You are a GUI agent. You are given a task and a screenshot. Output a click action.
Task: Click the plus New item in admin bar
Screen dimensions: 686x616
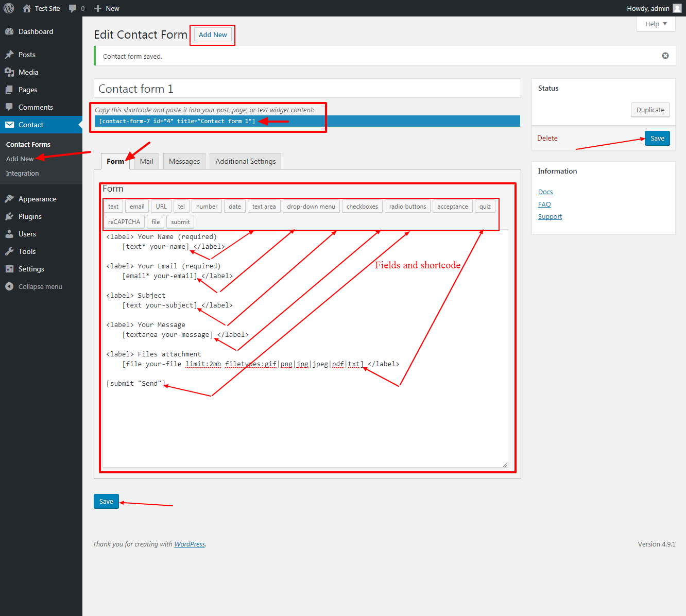point(107,8)
